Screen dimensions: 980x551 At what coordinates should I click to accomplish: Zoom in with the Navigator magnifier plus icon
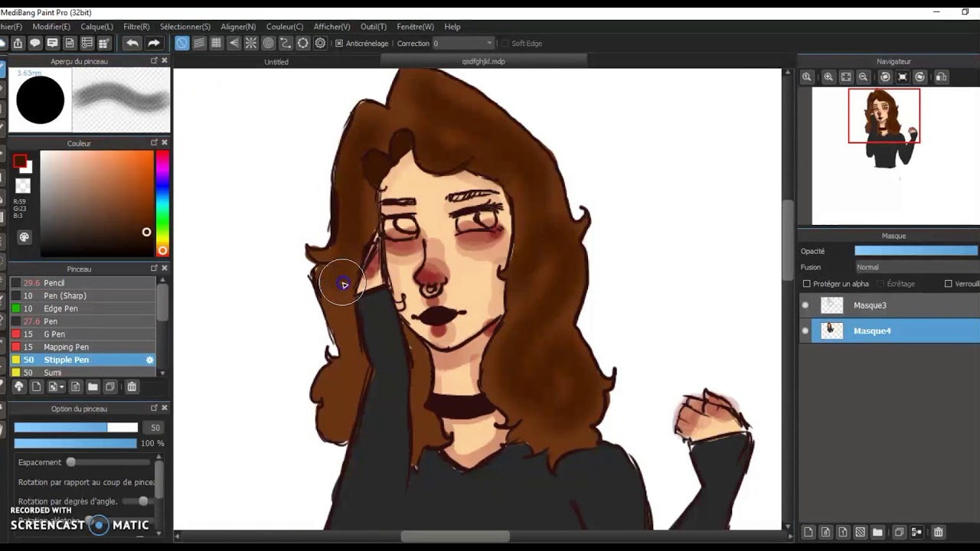click(x=828, y=77)
